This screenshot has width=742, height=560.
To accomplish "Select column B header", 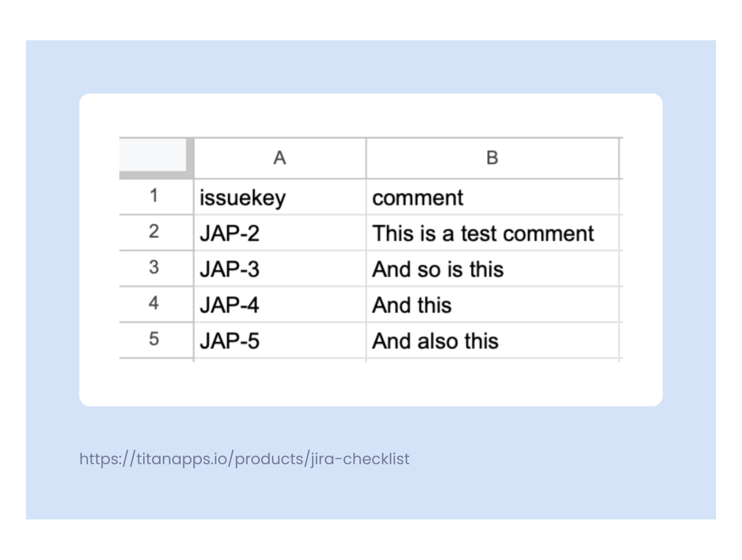I will click(x=492, y=158).
